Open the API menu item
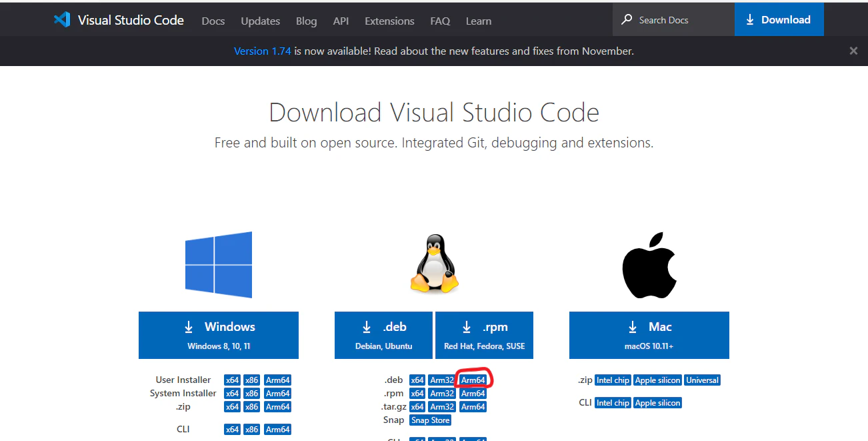 click(x=341, y=21)
